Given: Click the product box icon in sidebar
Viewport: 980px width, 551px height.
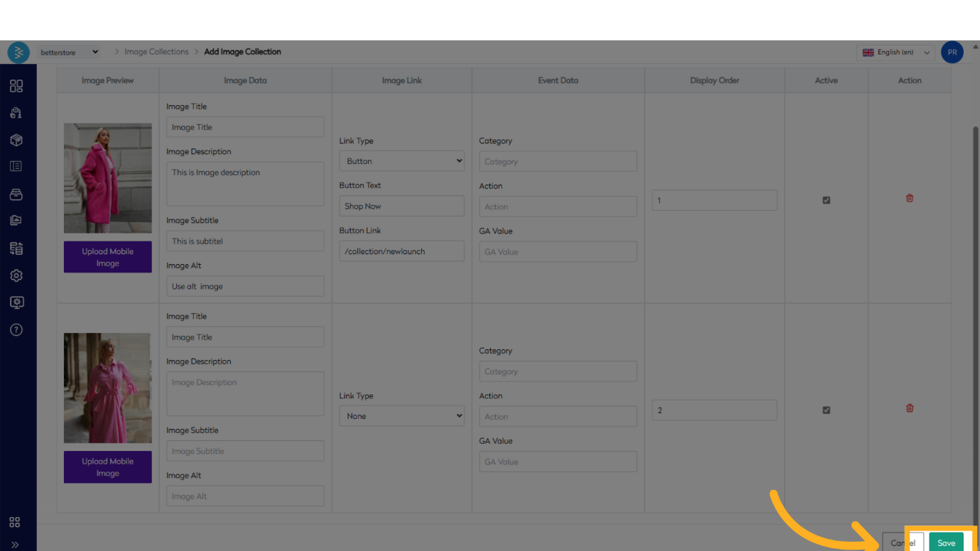Looking at the screenshot, I should [x=16, y=140].
